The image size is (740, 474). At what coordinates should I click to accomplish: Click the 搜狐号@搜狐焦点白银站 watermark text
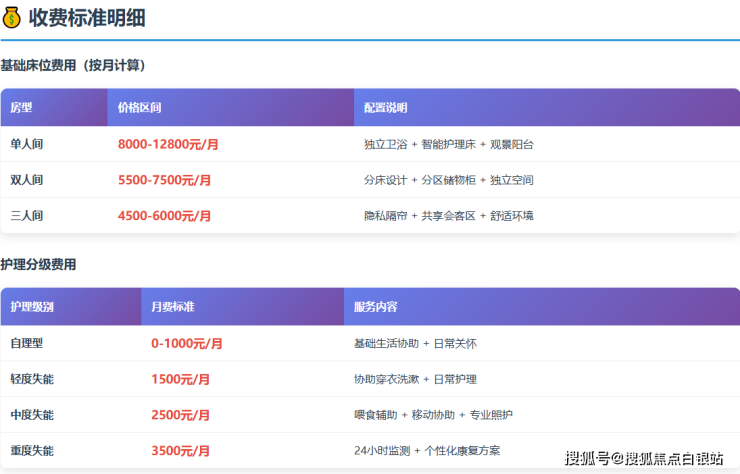[x=644, y=459]
